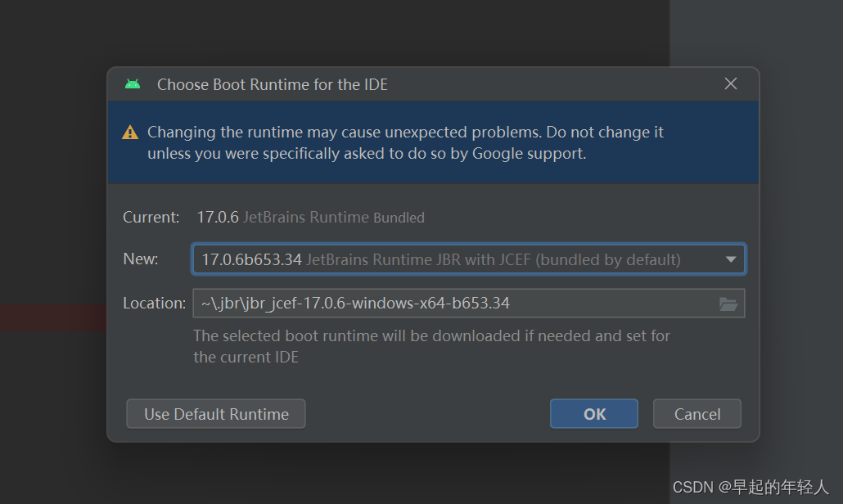
Task: Close the dialog with the X button
Action: [730, 83]
